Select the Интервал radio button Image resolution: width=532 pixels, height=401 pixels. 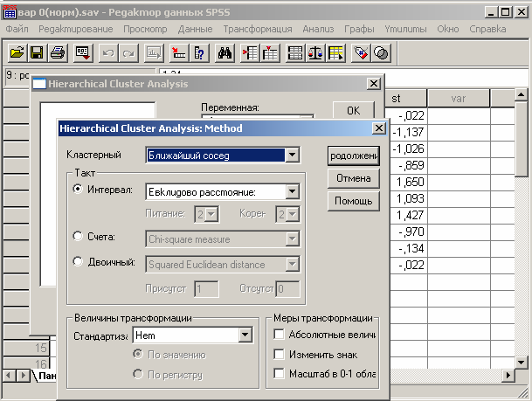point(78,189)
